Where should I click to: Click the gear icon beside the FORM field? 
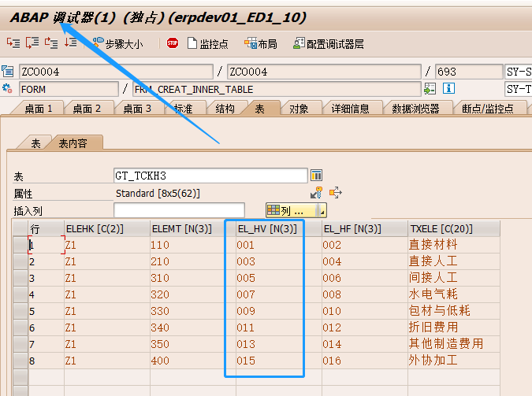(7, 89)
